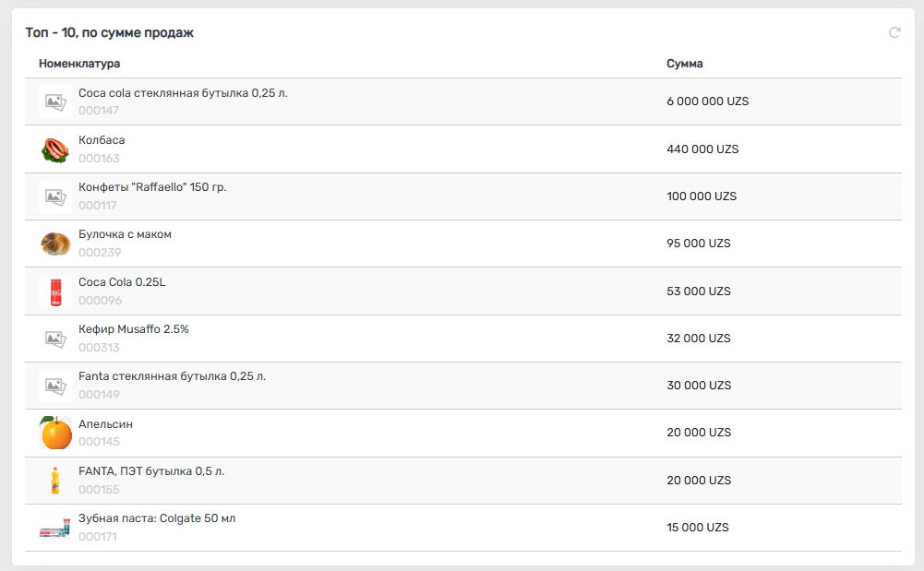Click the 6 000 000 UZS amount
924x571 pixels.
pyautogui.click(x=707, y=101)
